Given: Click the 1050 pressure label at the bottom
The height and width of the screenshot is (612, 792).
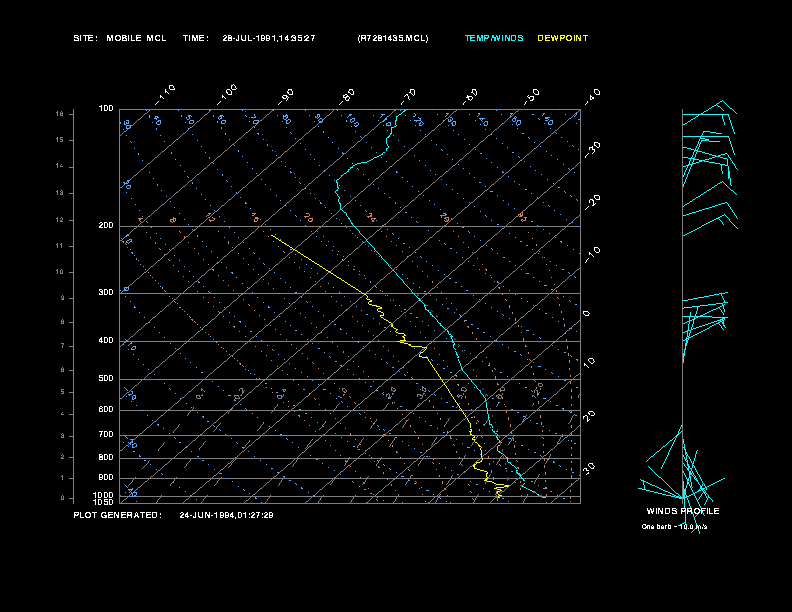Looking at the screenshot, I should tap(104, 502).
